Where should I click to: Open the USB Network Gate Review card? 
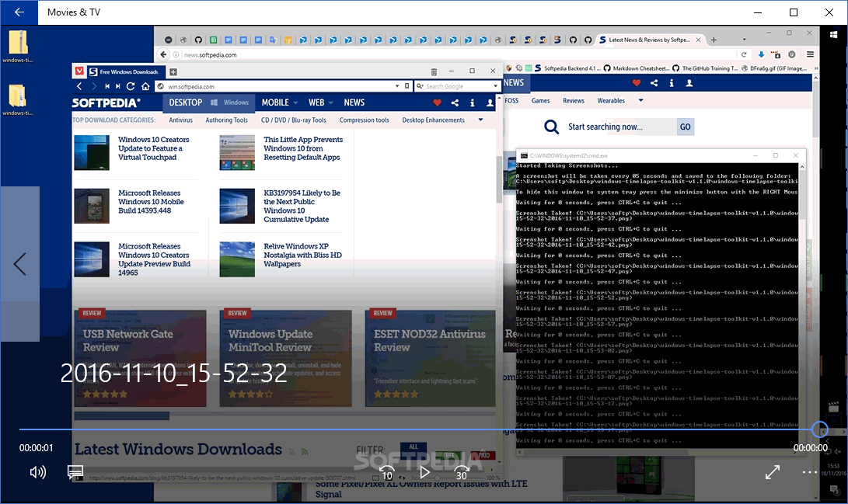click(x=140, y=358)
